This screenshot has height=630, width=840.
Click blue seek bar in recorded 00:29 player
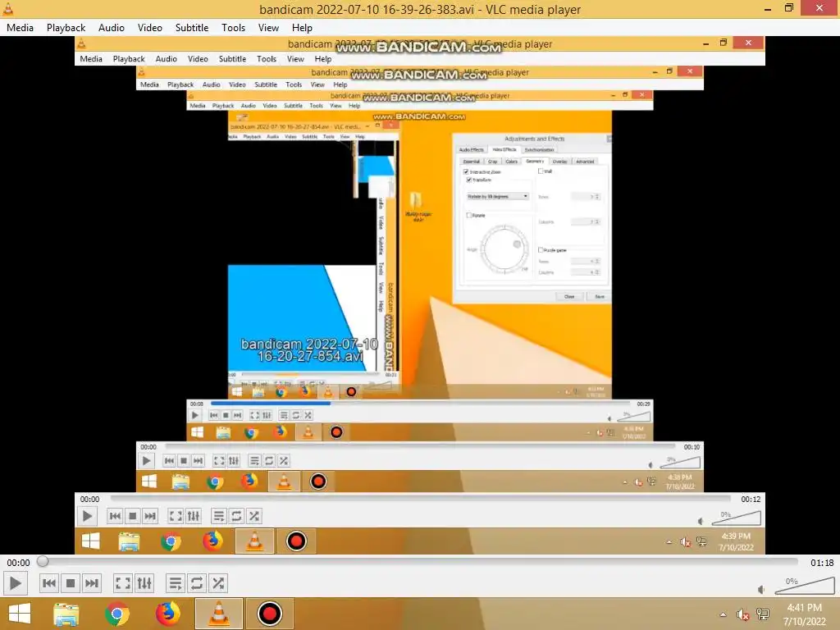pyautogui.click(x=271, y=404)
